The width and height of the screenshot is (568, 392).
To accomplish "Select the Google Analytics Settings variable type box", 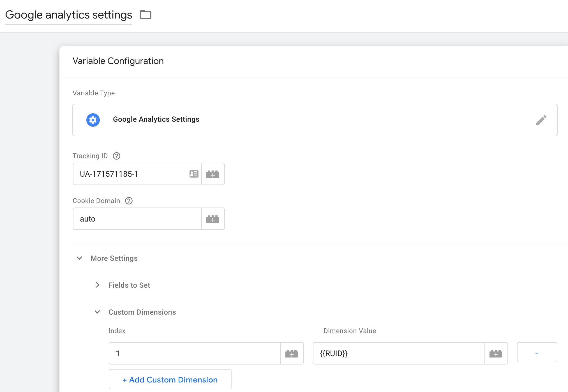I will point(315,120).
